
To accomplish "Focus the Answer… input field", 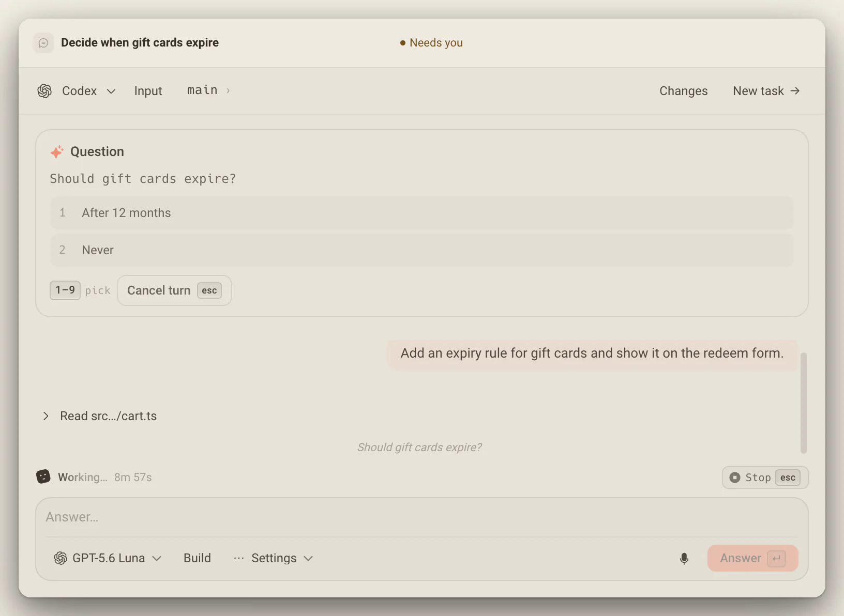I will click(421, 517).
